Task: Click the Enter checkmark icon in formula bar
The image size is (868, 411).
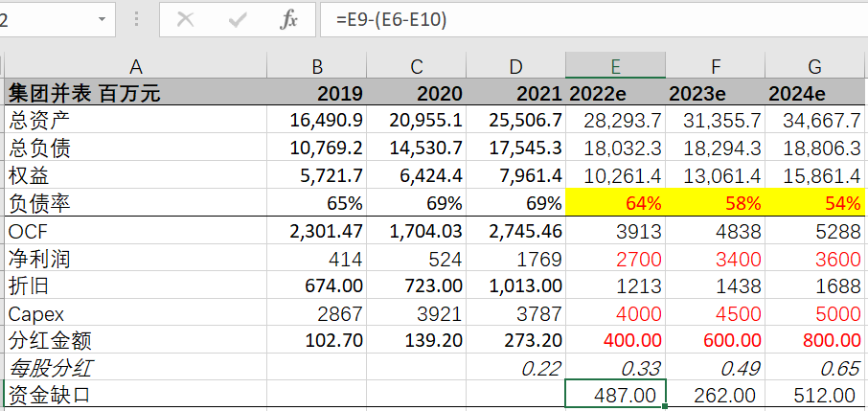Action: point(238,20)
